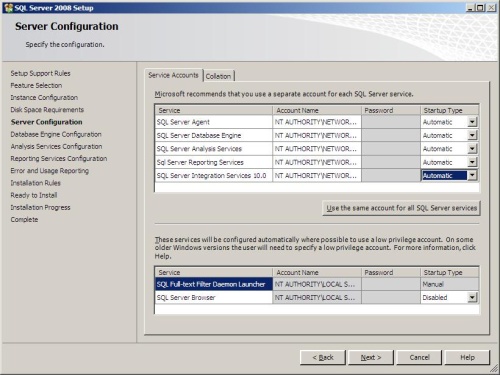Click Reporting Services account name cell
Screen dimensions: 500x375
317,162
